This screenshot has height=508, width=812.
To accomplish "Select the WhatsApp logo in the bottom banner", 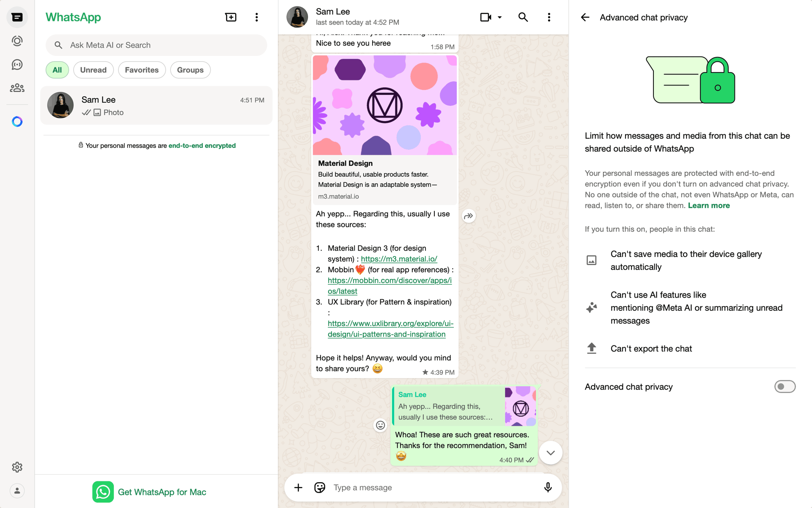I will pyautogui.click(x=103, y=492).
